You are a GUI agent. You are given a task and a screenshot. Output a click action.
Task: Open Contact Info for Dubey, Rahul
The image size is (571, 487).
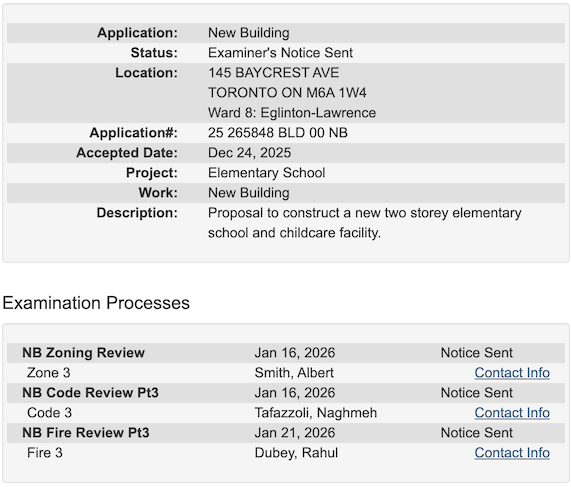pos(512,453)
